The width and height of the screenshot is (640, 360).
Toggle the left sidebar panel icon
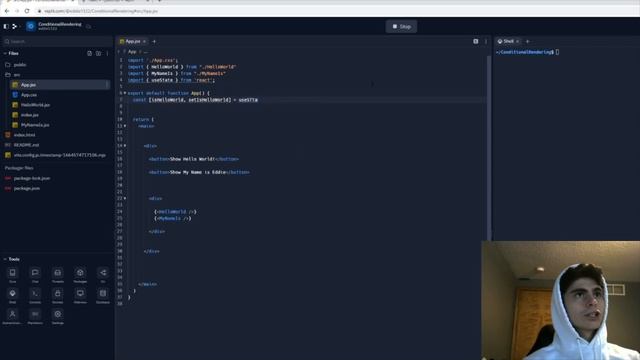click(x=6, y=26)
